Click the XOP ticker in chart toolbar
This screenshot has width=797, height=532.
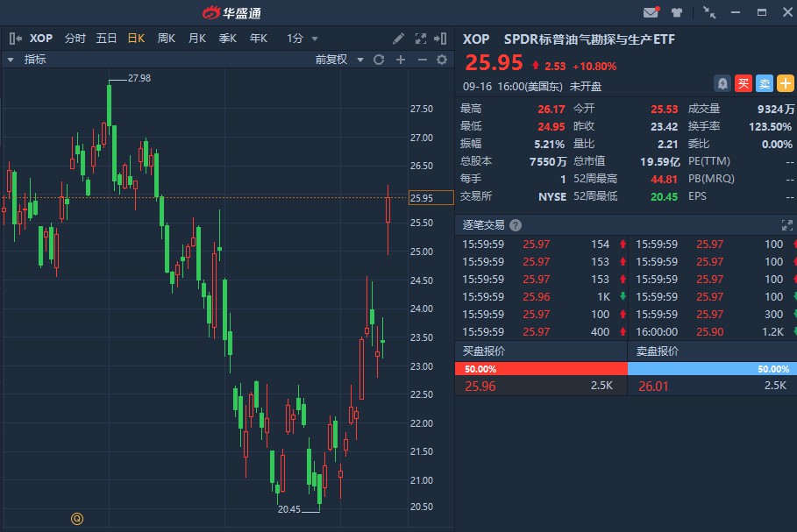40,39
